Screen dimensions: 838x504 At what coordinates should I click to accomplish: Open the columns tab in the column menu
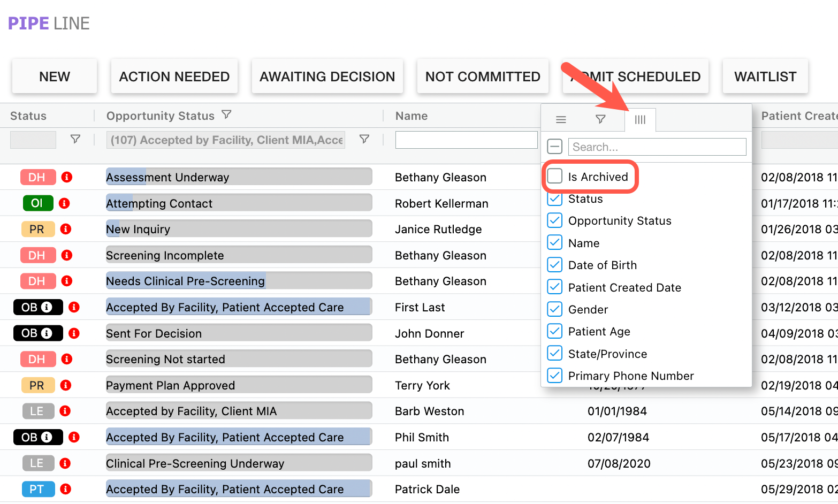[x=640, y=119]
